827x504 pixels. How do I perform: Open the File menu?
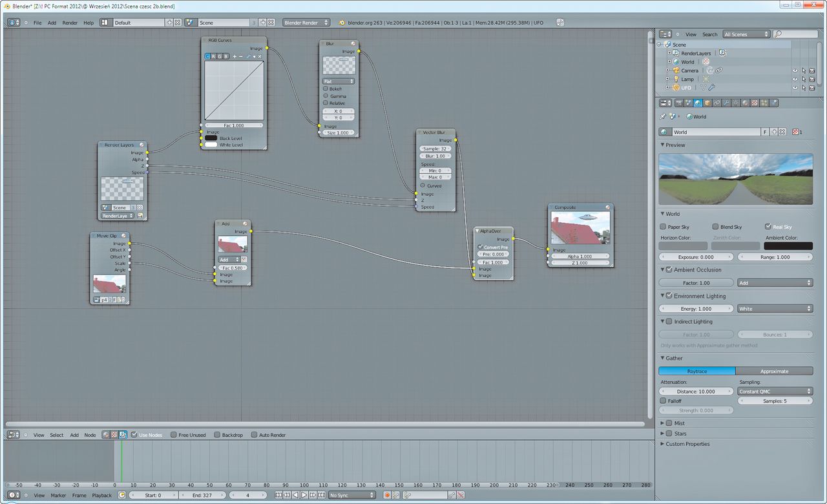click(37, 23)
